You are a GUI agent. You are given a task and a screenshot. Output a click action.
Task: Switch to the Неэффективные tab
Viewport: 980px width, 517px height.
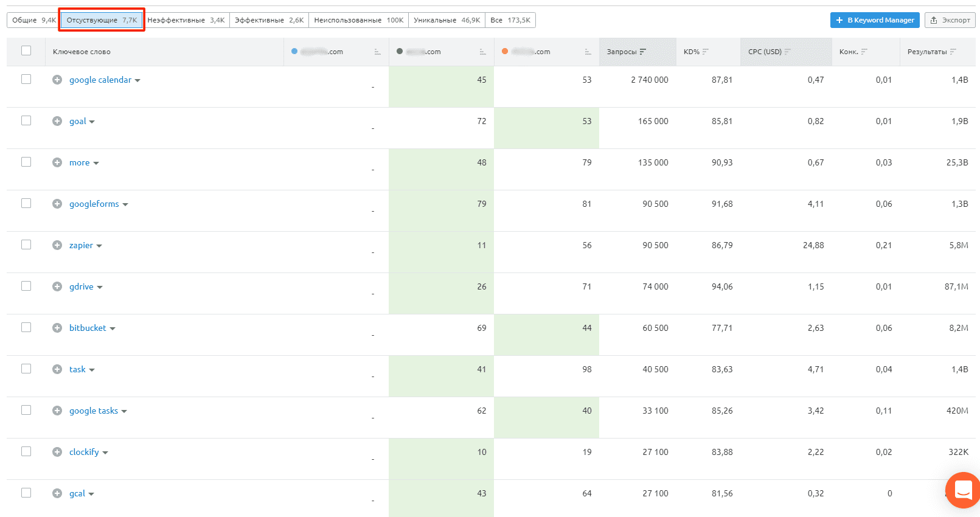coord(186,20)
